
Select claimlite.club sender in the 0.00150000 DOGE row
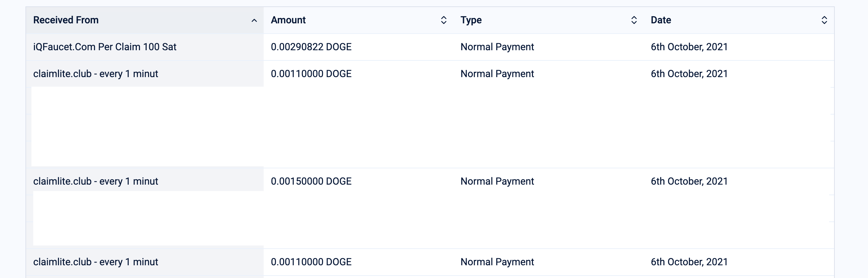pos(95,181)
